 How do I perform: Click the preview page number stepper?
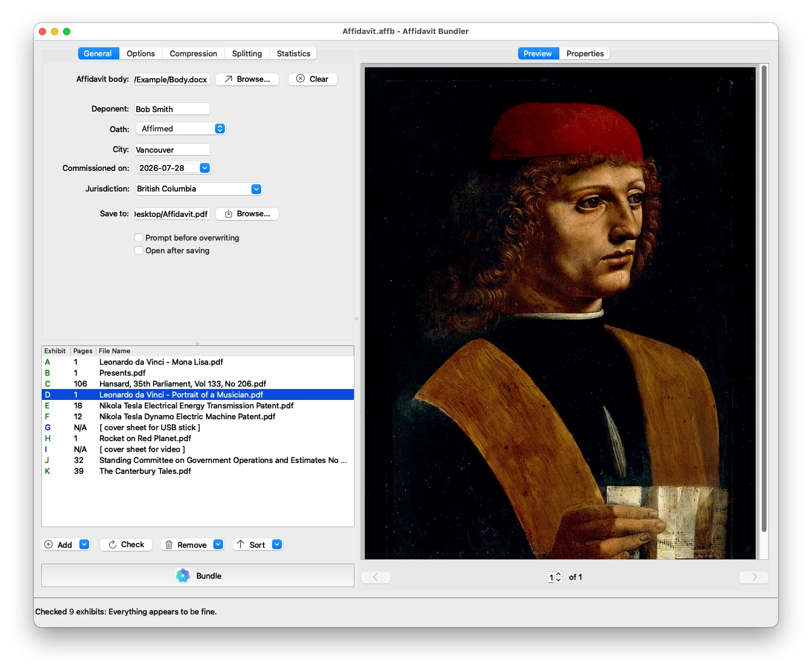[x=558, y=577]
